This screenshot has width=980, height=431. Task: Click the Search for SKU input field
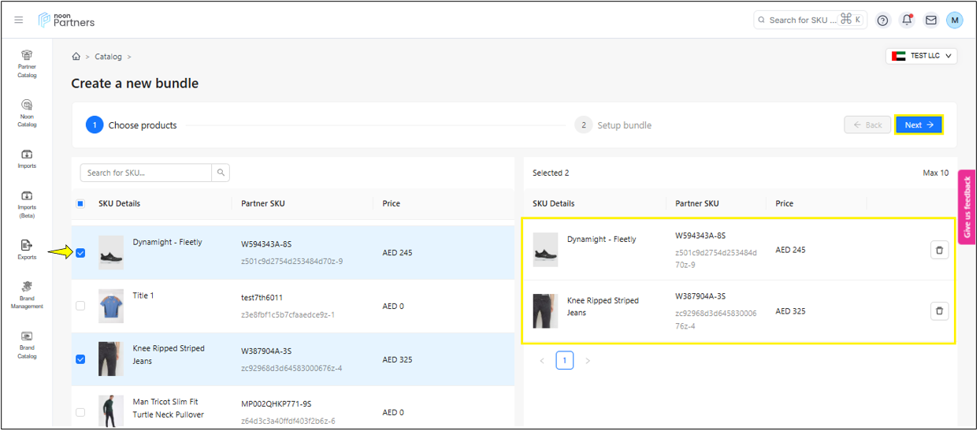[x=146, y=173]
